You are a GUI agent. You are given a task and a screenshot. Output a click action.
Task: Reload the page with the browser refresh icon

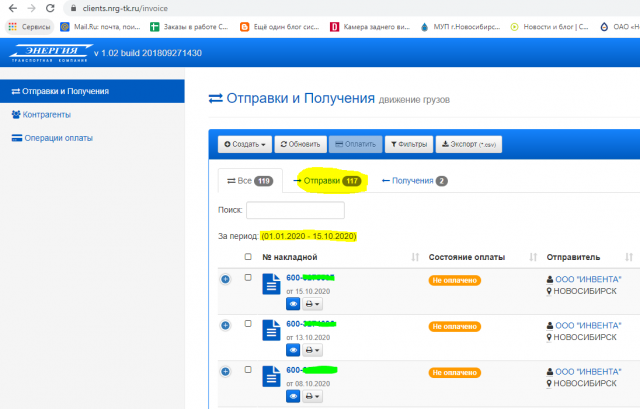point(52,8)
